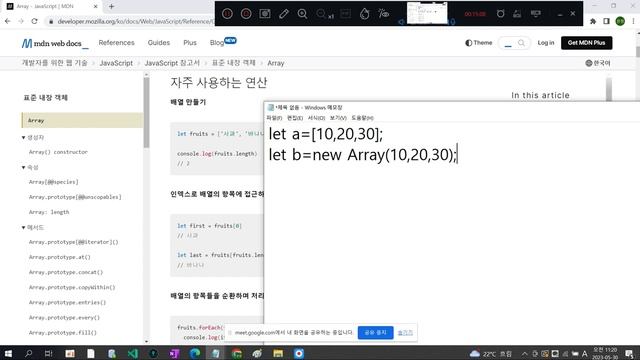Viewport: 640px width, 360px height.
Task: Focus the browser address bar
Action: [135, 21]
